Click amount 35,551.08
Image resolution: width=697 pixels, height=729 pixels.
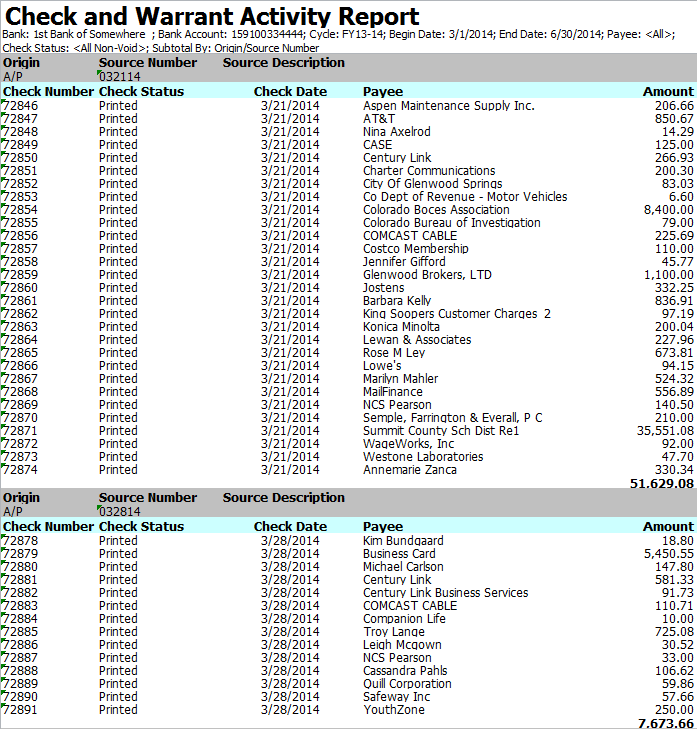point(665,431)
